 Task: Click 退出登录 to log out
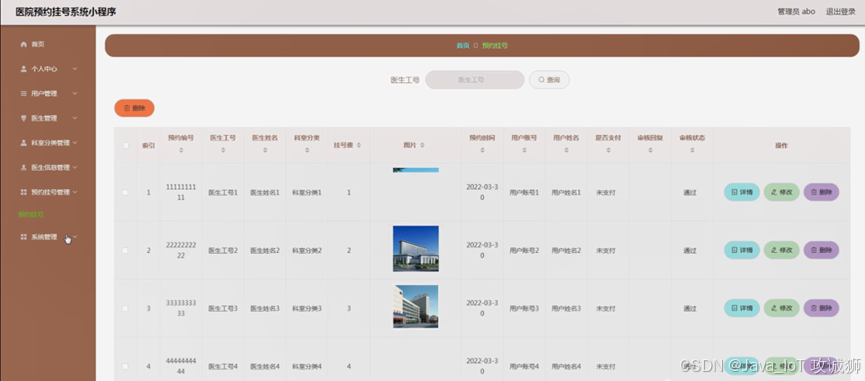840,12
